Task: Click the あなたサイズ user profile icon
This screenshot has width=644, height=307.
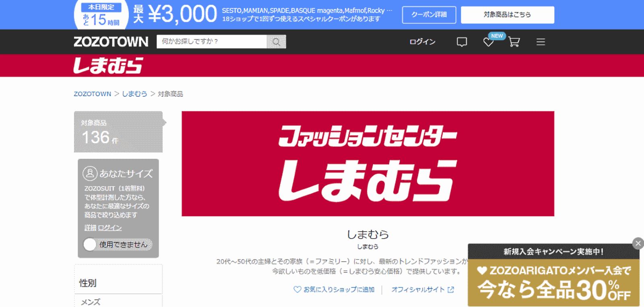Action: 90,173
